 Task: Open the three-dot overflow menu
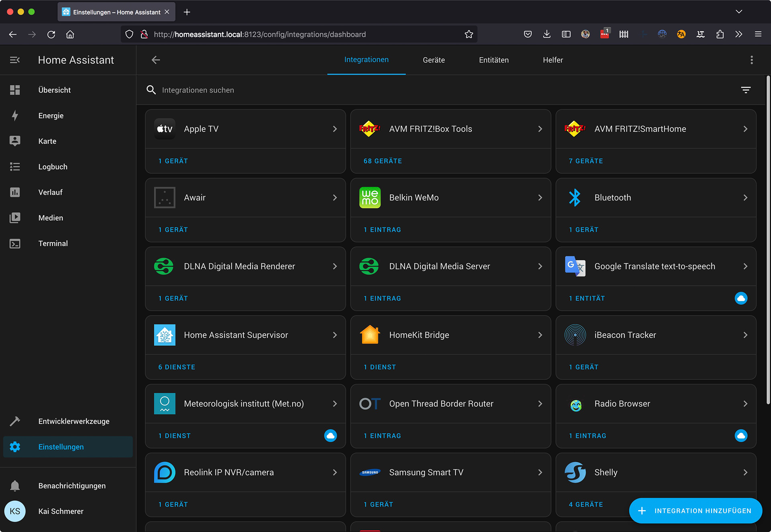tap(751, 60)
